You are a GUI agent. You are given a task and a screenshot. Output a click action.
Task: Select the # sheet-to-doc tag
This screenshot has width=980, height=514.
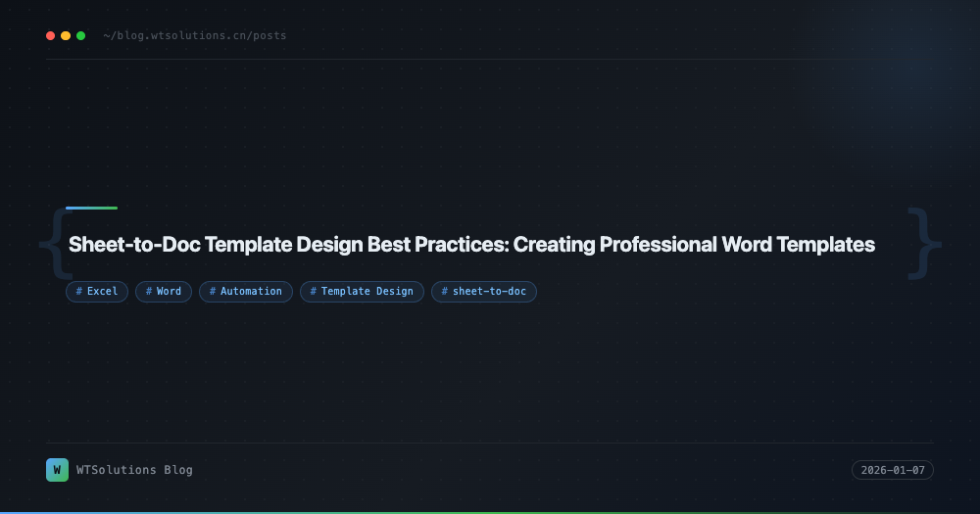tap(484, 292)
